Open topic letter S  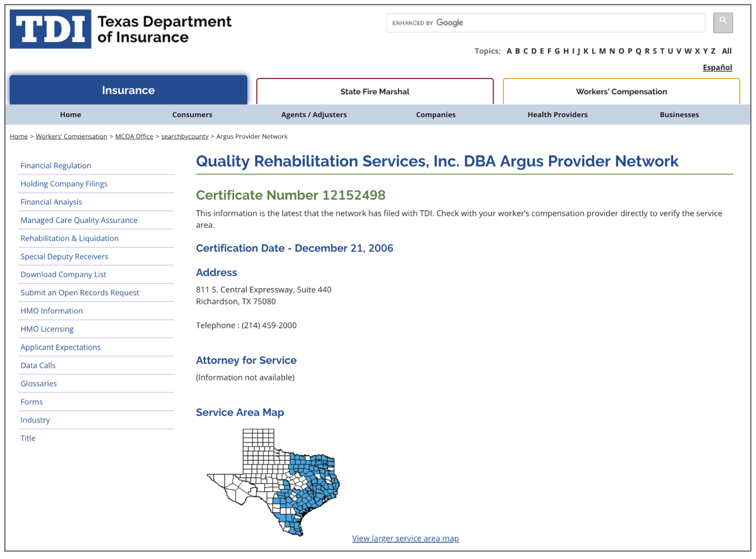pos(654,51)
